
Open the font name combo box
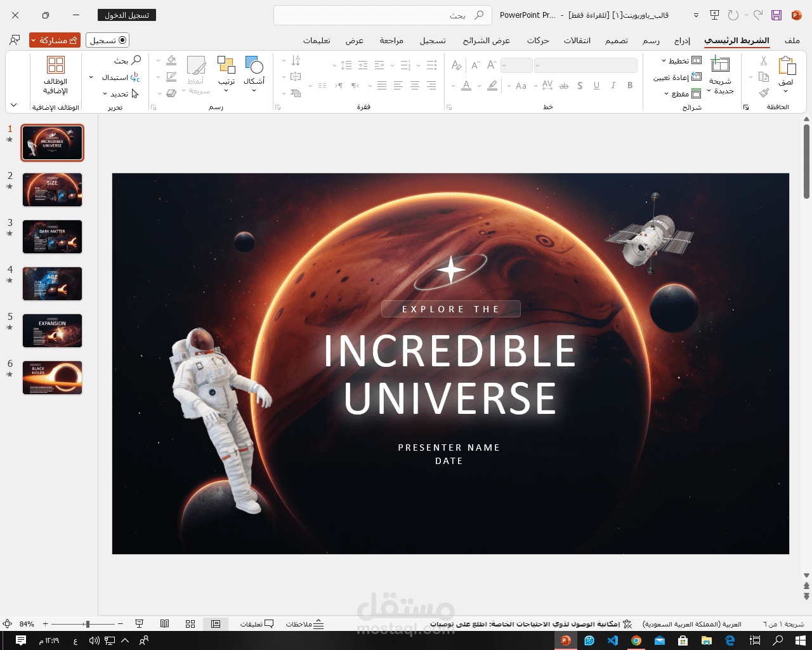[586, 65]
